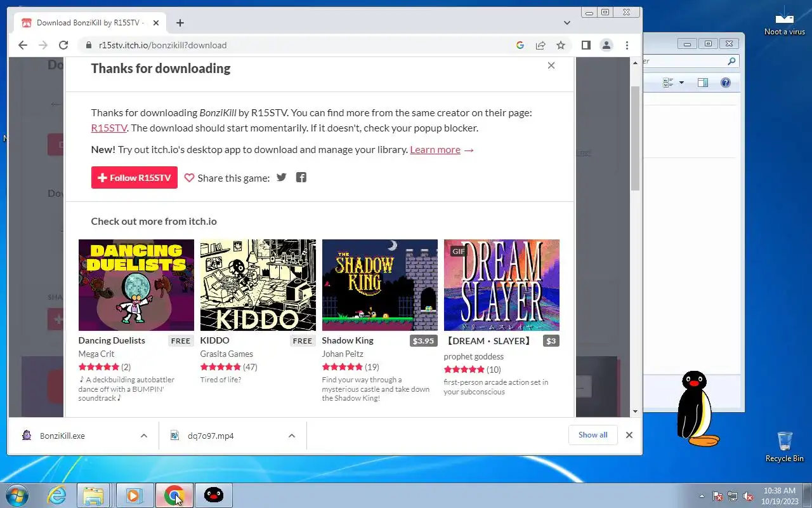Click the Mega Crit author name
812x508 pixels.
pos(96,354)
